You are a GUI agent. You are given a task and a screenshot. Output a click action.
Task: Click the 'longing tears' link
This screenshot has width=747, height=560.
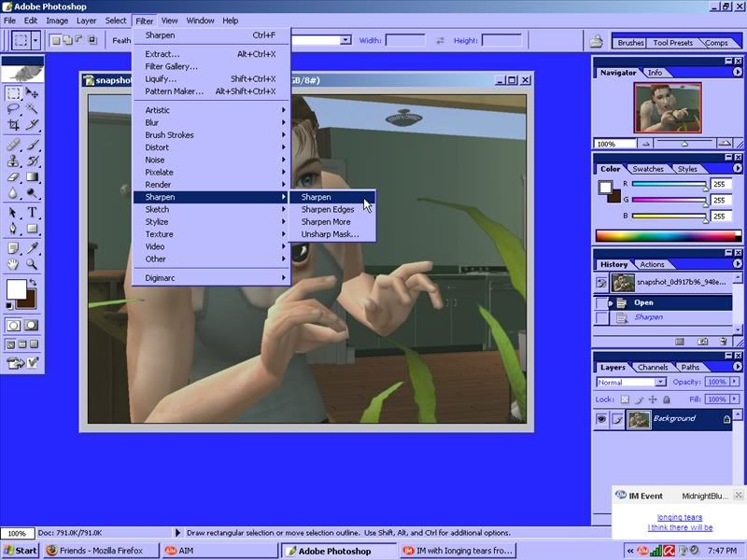pyautogui.click(x=680, y=517)
